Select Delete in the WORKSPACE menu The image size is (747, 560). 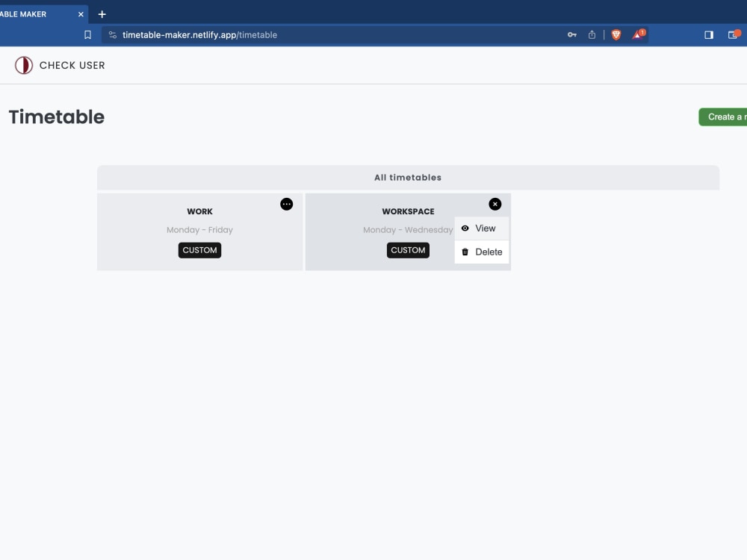point(482,252)
